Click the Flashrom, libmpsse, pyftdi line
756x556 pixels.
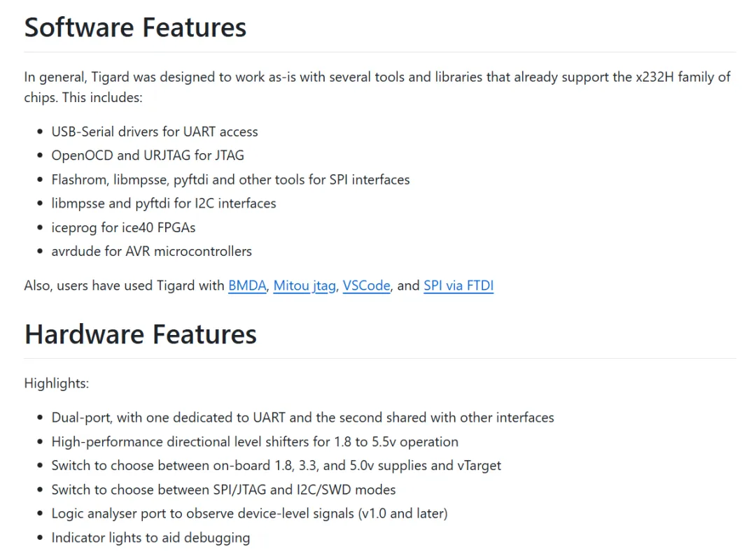230,179
